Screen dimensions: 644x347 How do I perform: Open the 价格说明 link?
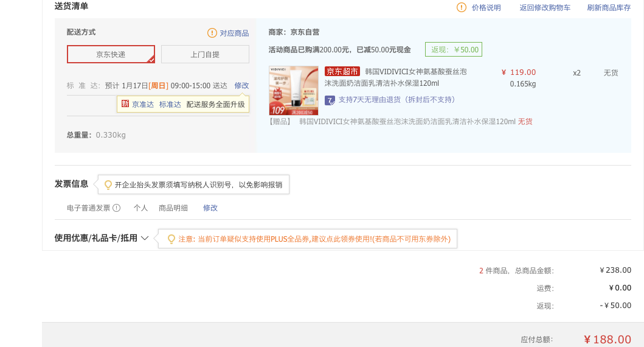[x=486, y=8]
